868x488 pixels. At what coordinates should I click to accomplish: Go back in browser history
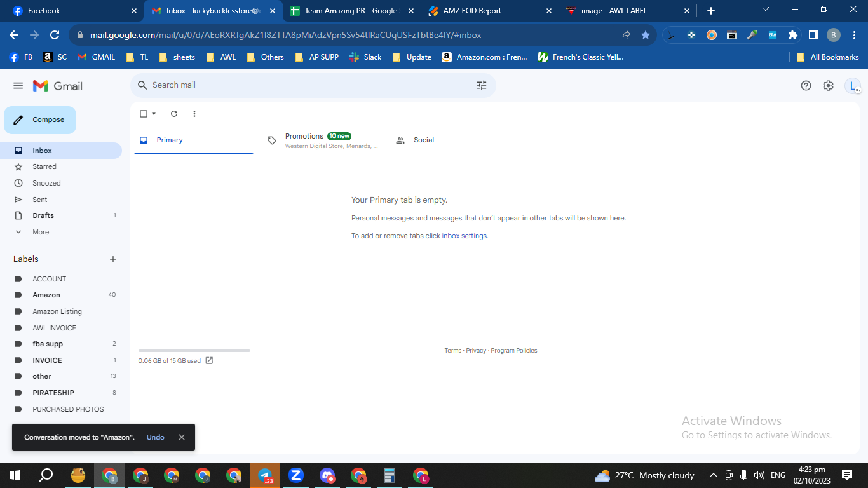pos(14,35)
